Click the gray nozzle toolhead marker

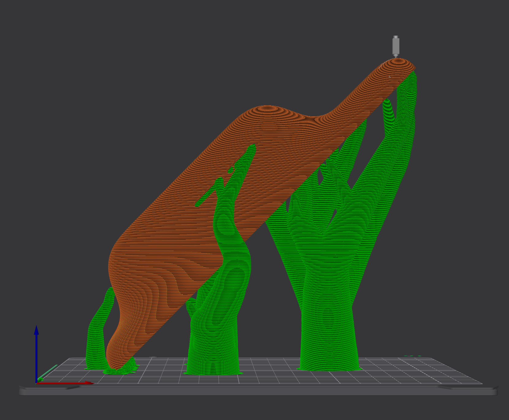tap(396, 46)
